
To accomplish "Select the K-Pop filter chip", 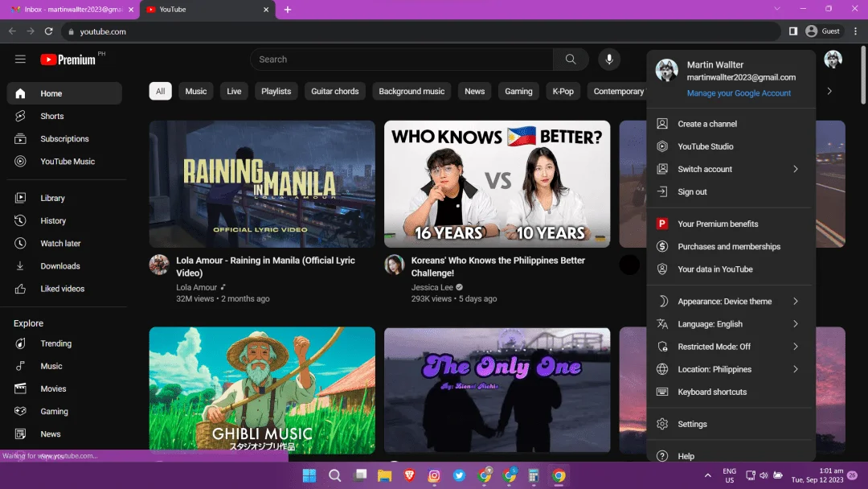I will pyautogui.click(x=563, y=92).
